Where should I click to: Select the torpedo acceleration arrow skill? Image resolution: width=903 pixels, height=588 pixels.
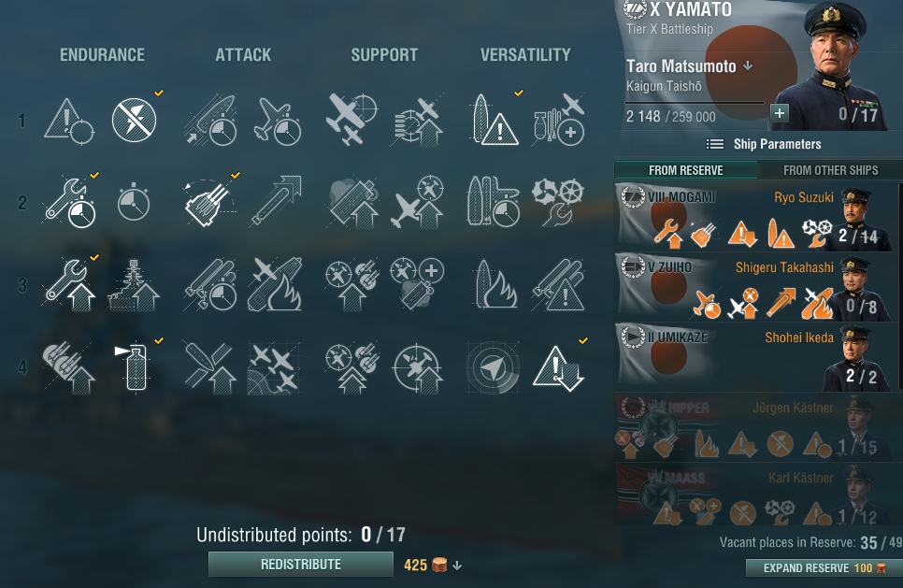point(277,202)
